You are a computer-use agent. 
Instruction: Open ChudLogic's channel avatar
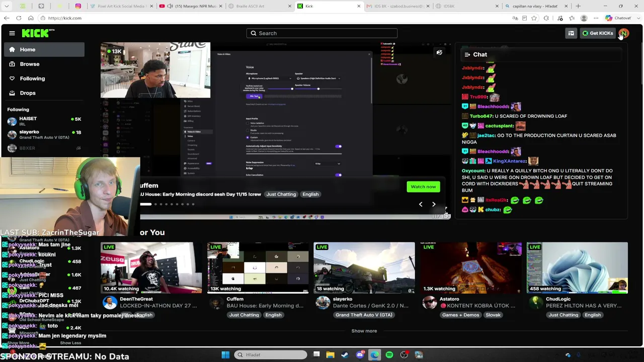pos(536,302)
